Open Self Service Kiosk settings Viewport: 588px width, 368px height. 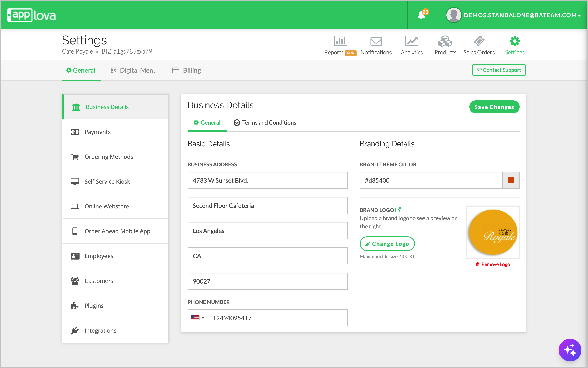pos(107,182)
